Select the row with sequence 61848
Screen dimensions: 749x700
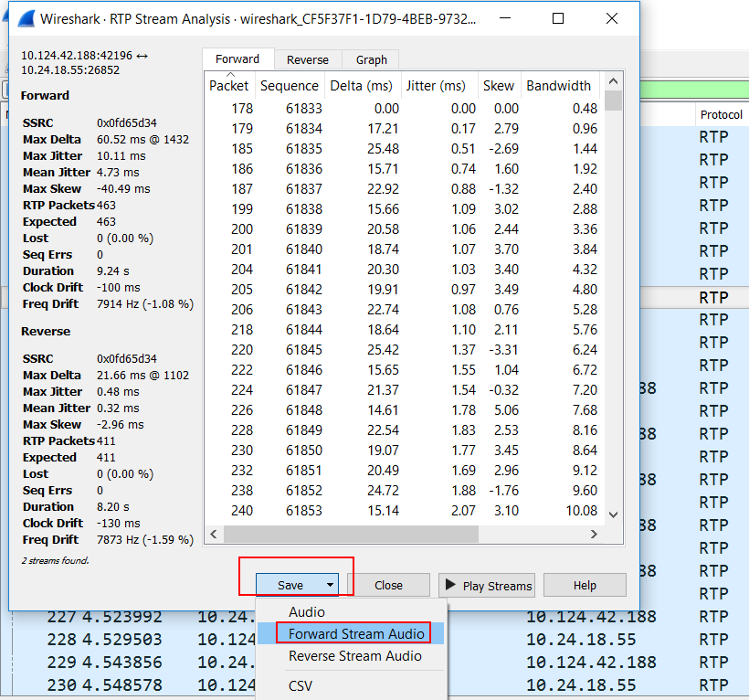(x=404, y=409)
